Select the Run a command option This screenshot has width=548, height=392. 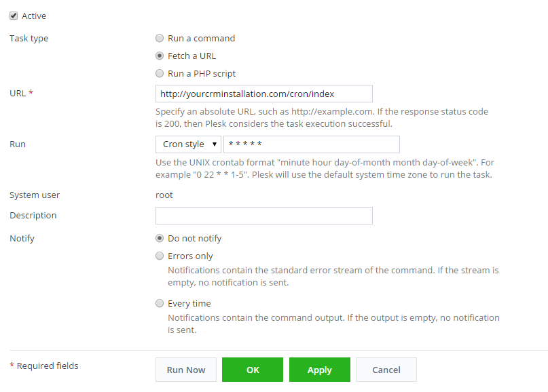[160, 39]
